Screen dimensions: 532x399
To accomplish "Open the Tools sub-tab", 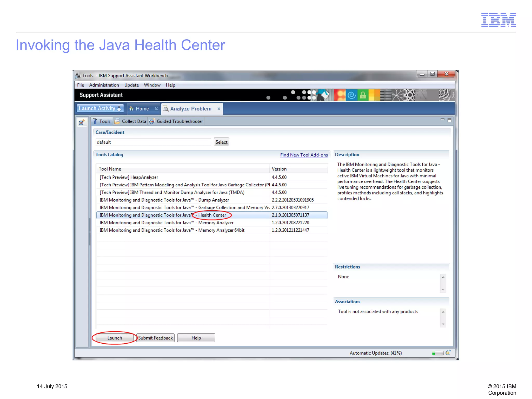I will coord(102,121).
